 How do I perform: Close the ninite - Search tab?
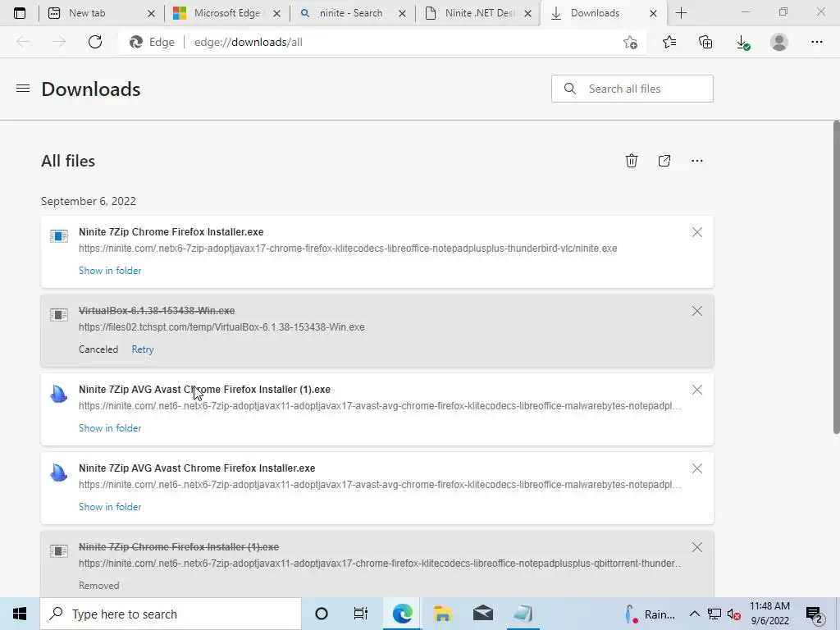402,13
